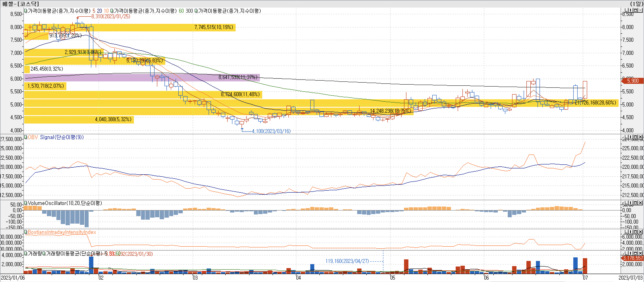Toggle OBV indicator green box
This screenshot has width=644, height=282.
click(25, 137)
